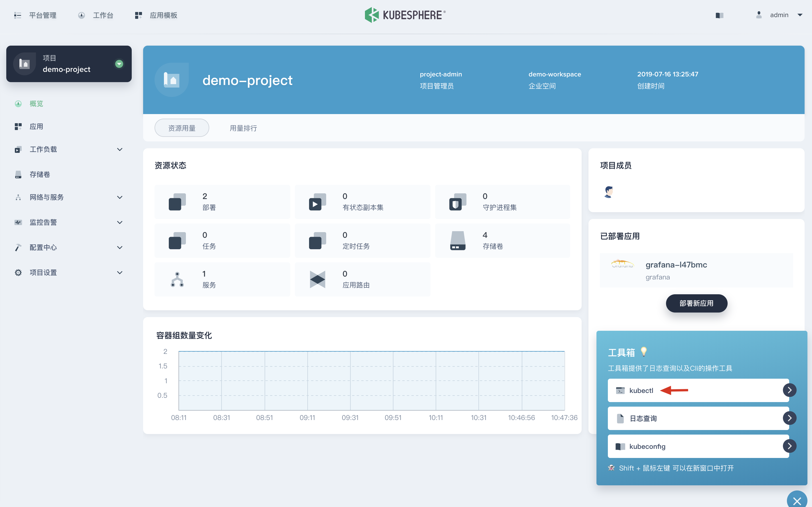The width and height of the screenshot is (812, 507).
Task: Close the toolbox with the round X button
Action: tap(797, 501)
